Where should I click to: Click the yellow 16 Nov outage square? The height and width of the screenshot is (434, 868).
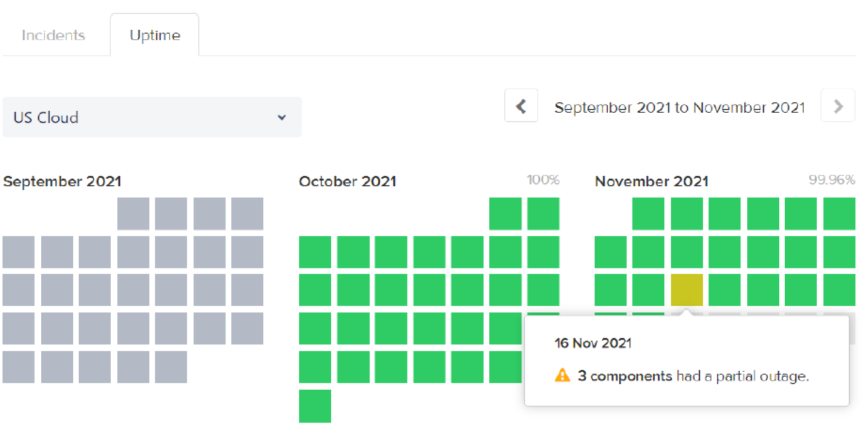pyautogui.click(x=687, y=290)
